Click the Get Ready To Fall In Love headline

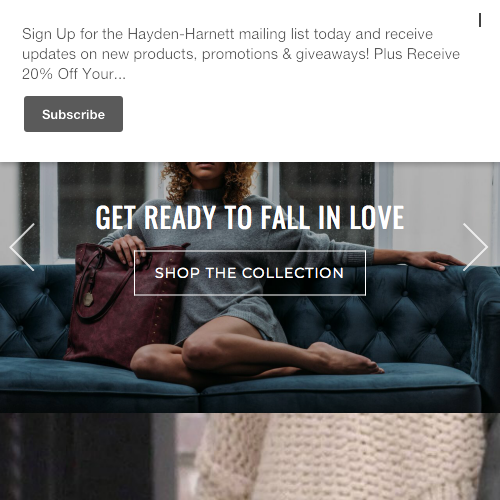click(x=250, y=218)
